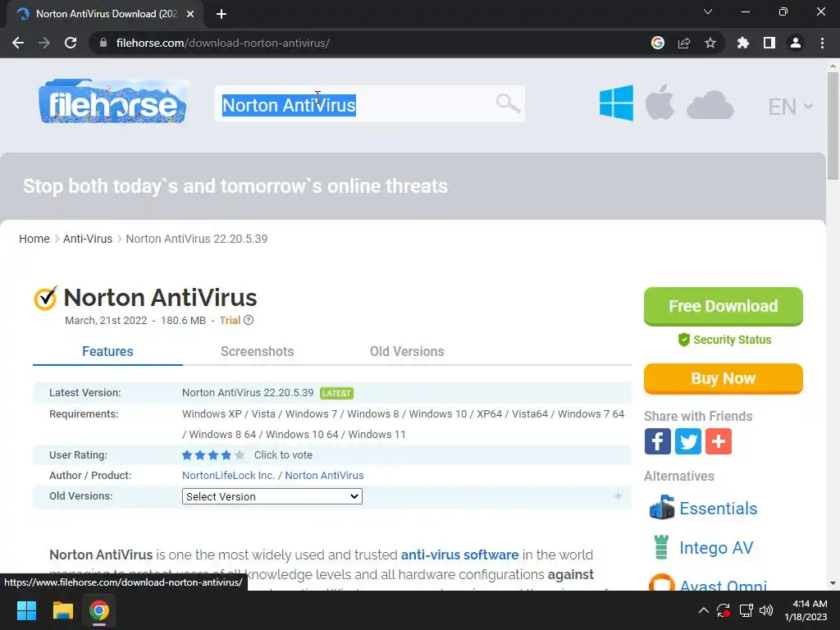Select the Windows platform icon
840x630 pixels.
[616, 103]
